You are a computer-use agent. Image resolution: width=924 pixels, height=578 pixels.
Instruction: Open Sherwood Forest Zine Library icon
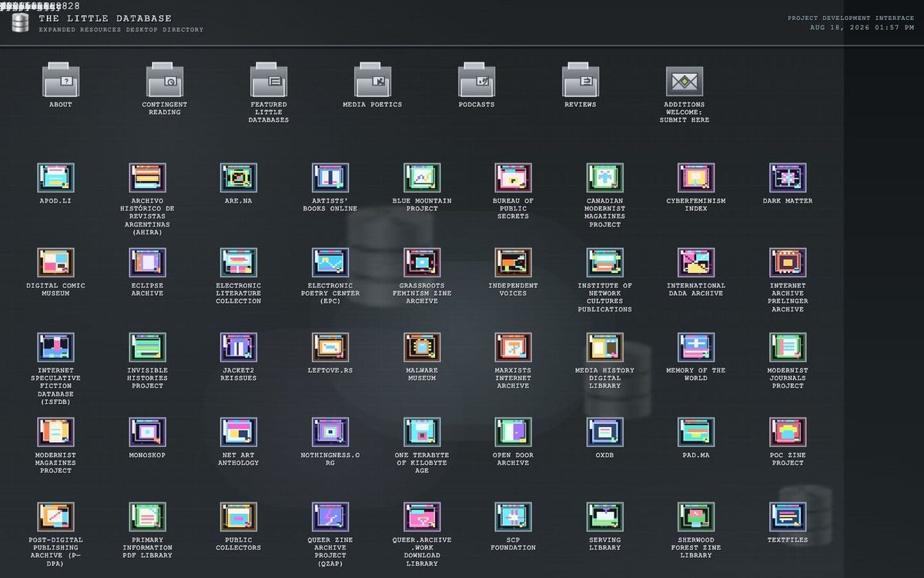697,516
